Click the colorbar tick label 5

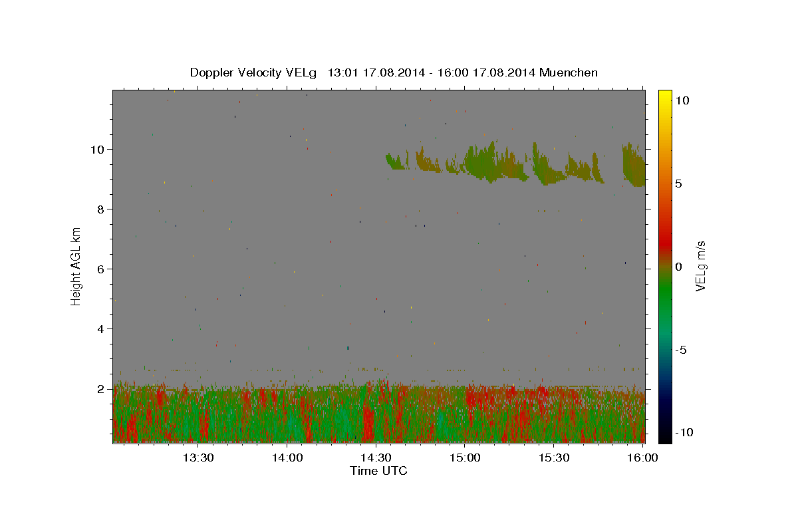(679, 184)
